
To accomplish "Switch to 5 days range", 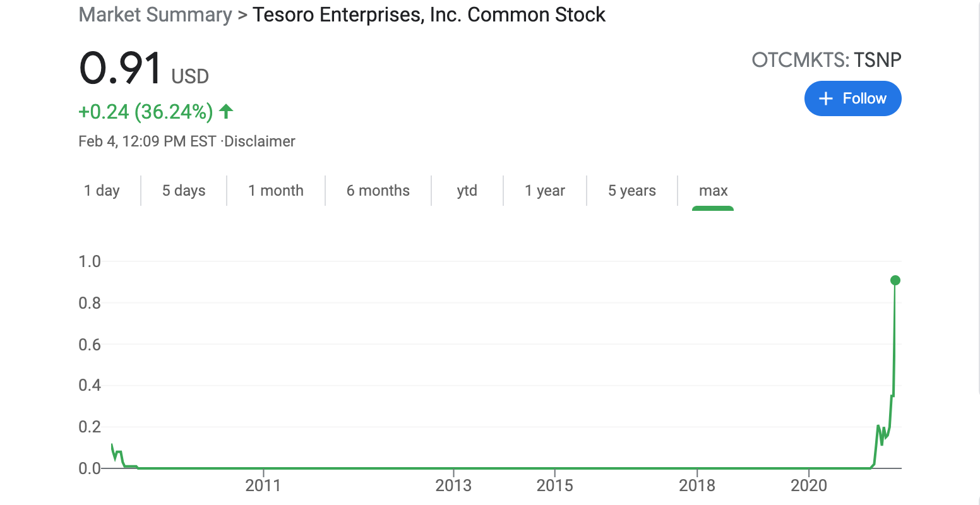I will coord(184,191).
